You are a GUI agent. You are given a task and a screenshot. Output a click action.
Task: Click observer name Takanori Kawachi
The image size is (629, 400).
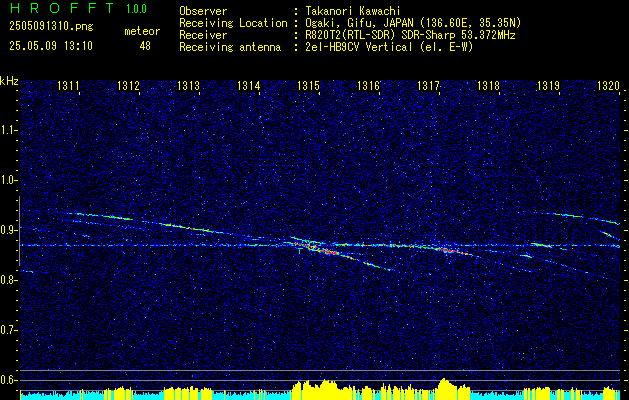click(x=352, y=11)
